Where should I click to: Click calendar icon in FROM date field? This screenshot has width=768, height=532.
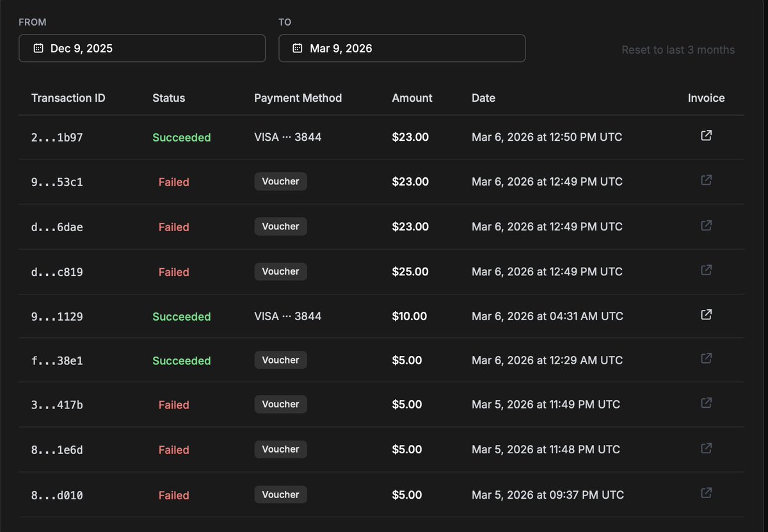pyautogui.click(x=38, y=48)
